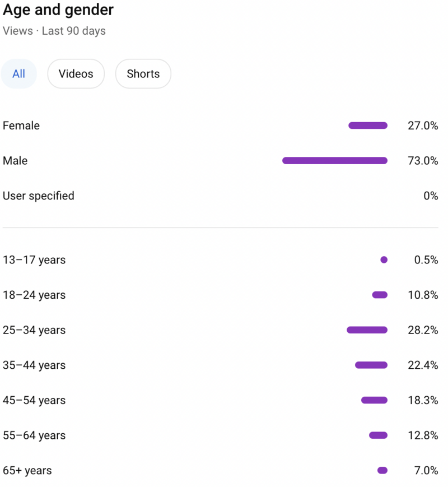Click the 28.2% value for 25–34 years

pyautogui.click(x=423, y=330)
